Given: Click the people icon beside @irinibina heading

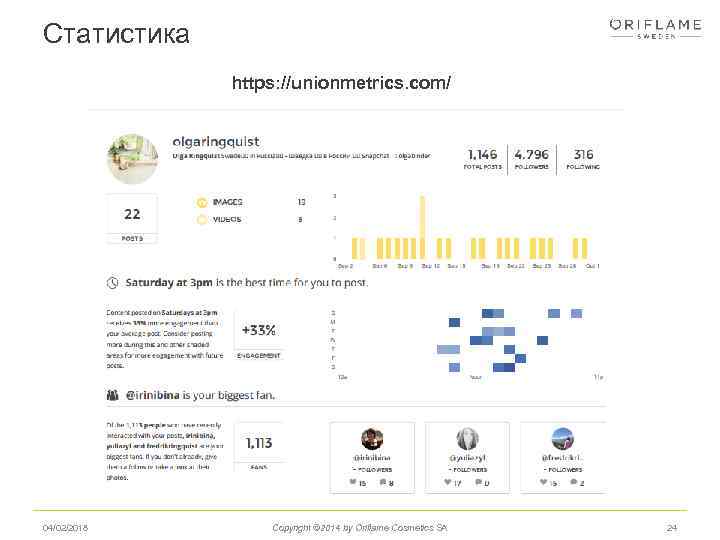Looking at the screenshot, I should (x=115, y=395).
